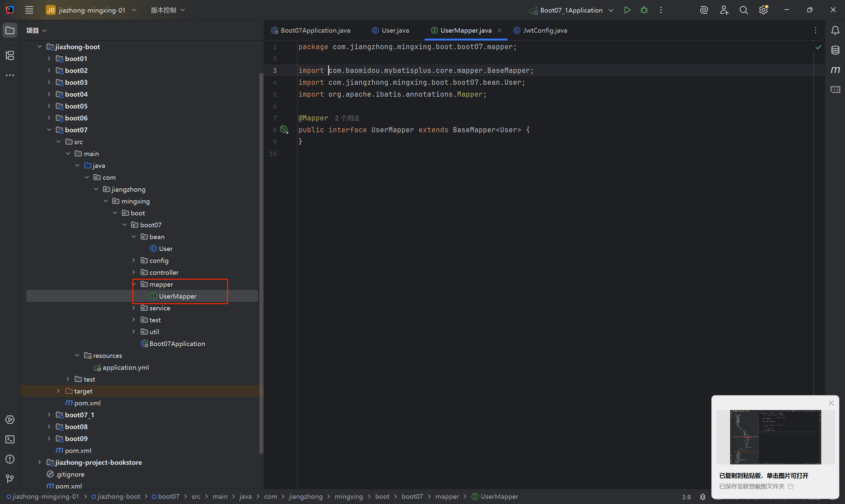The height and width of the screenshot is (504, 845).
Task: Click the 2 个用法 usages hint
Action: pos(347,118)
